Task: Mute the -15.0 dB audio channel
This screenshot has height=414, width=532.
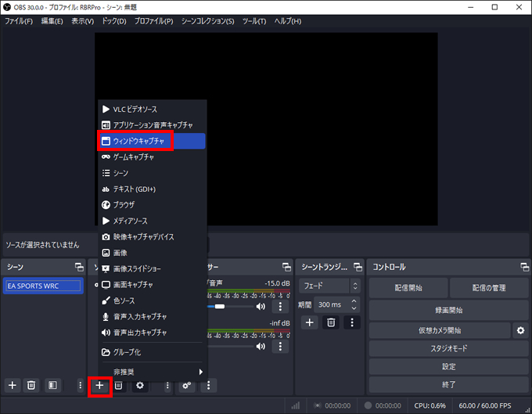Action: tap(261, 307)
